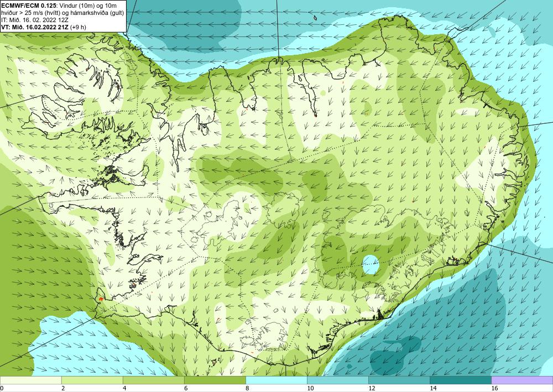Click the purple legend swatch above 16 m/s
Image resolution: width=553 pixels, height=392 pixels.
coord(522,380)
